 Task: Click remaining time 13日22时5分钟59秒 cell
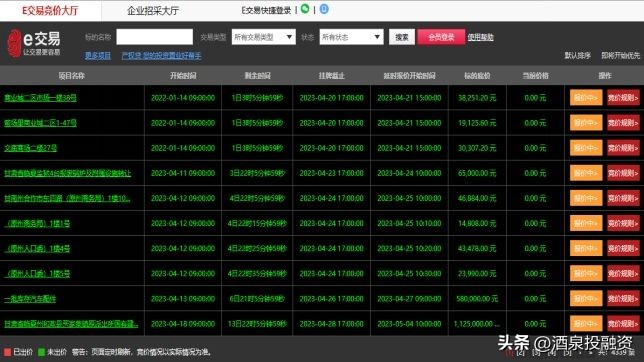257,324
